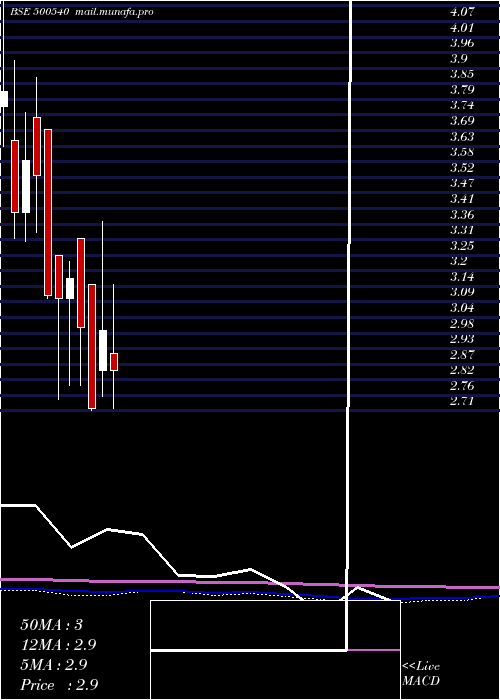Select the 3.25 price axis label
This screenshot has width=500, height=700.
[x=462, y=246]
